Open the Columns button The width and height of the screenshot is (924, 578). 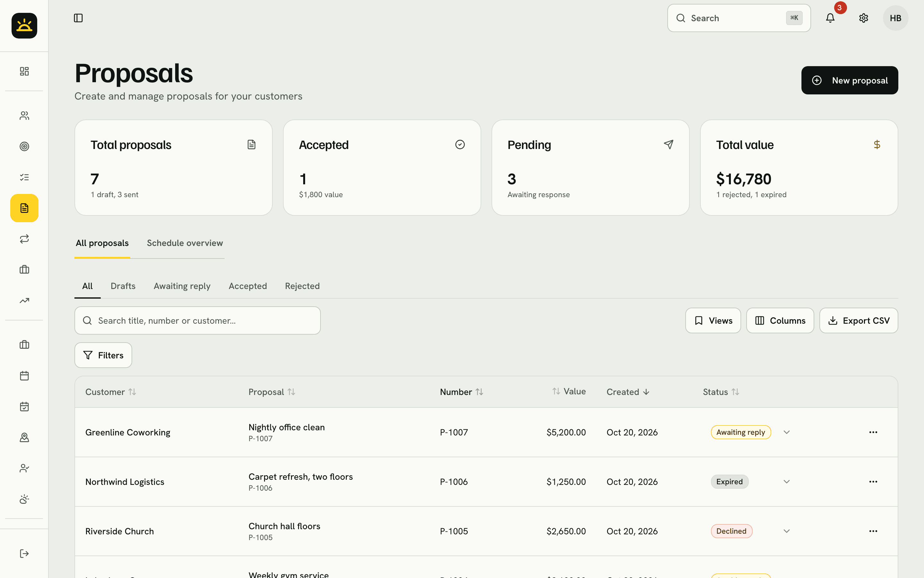[780, 320]
